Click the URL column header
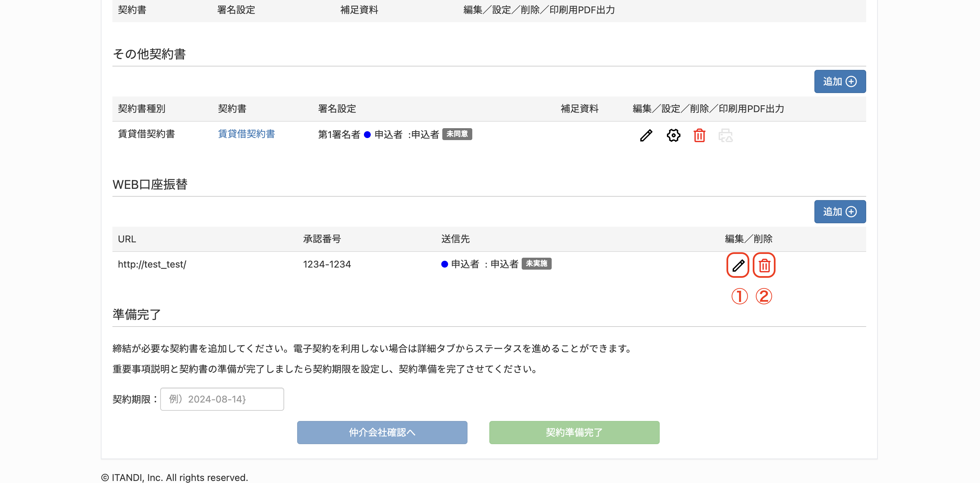Image resolution: width=980 pixels, height=483 pixels. tap(127, 239)
